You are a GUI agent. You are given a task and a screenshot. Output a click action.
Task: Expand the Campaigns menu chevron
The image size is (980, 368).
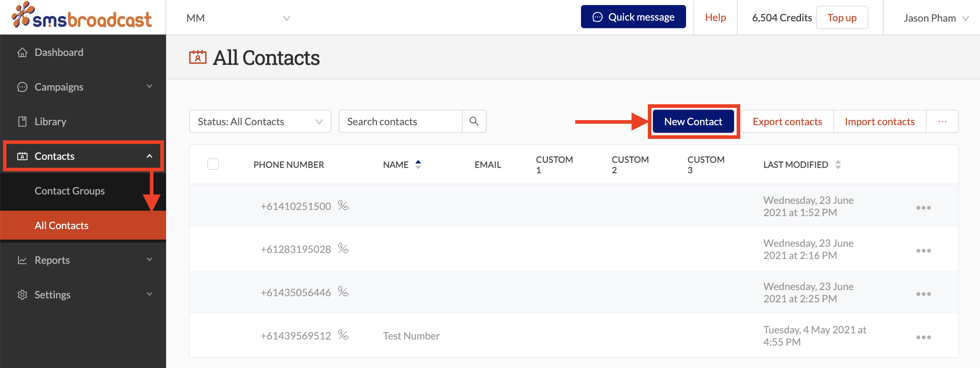[x=149, y=87]
